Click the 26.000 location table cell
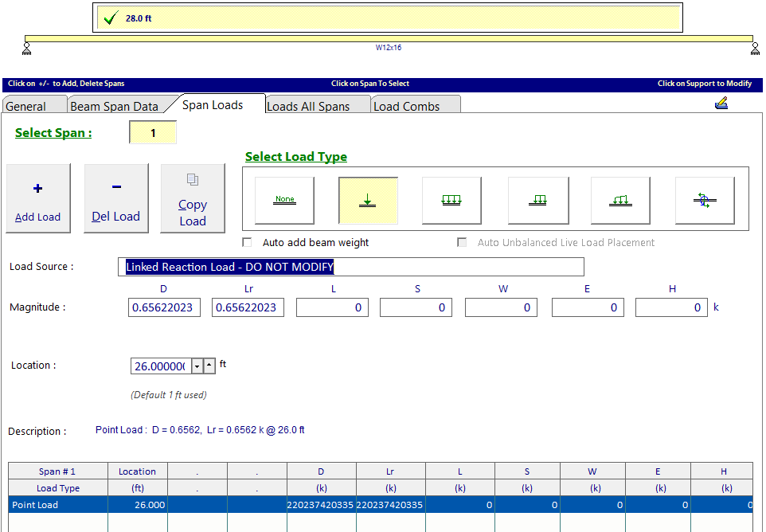Image resolution: width=766 pixels, height=532 pixels. click(x=138, y=505)
